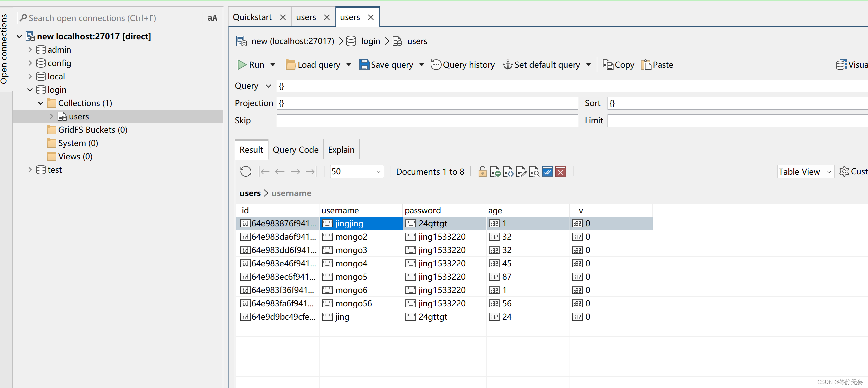Open the Load query folder icon
The image size is (868, 388).
pos(290,65)
